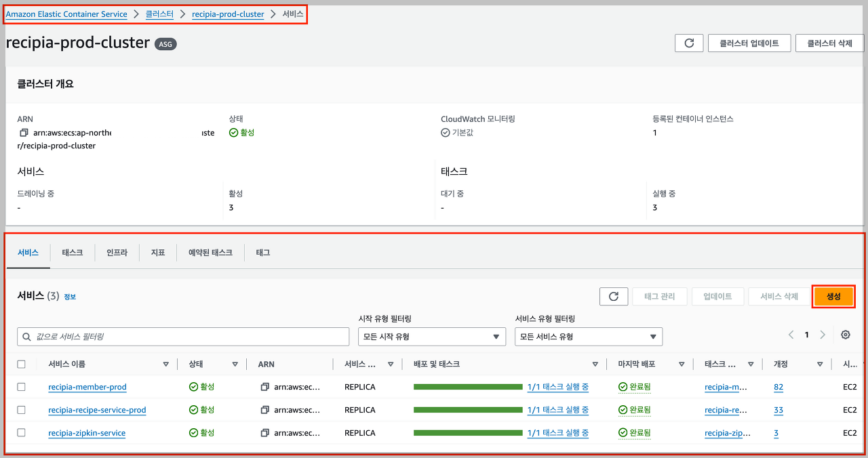This screenshot has width=868, height=458.
Task: Click the 서비스 삭제 button
Action: point(779,296)
